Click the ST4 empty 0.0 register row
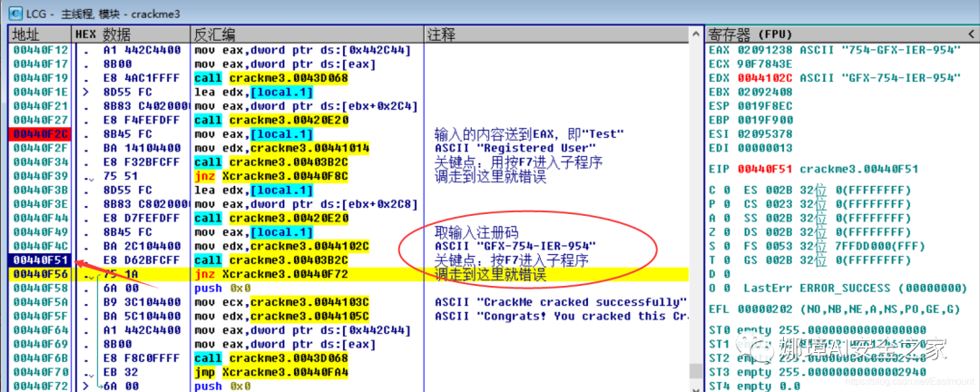Image resolution: width=980 pixels, height=392 pixels. (x=754, y=387)
